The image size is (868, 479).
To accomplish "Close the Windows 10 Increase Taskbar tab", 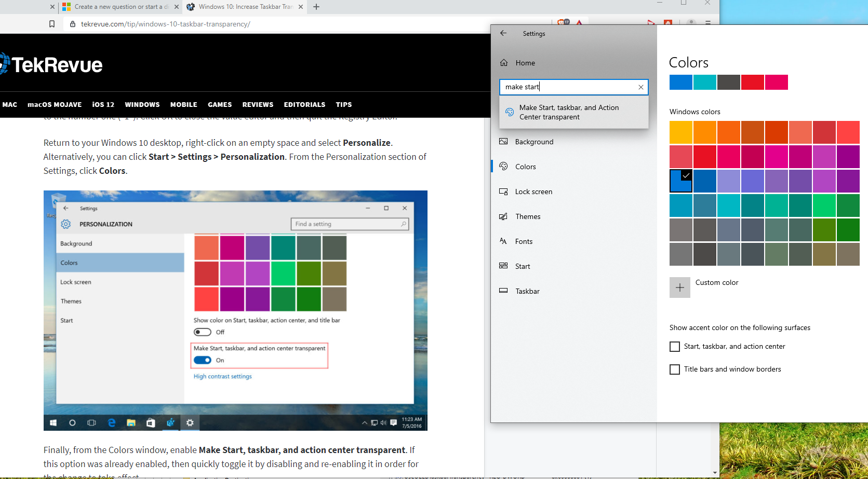I will coord(301,7).
